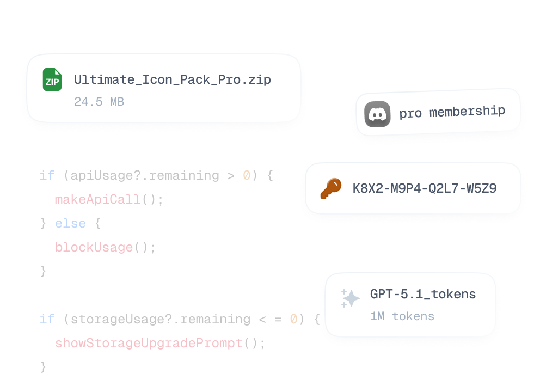This screenshot has height=392, width=540.
Task: Click the Discord logo icon
Action: pyautogui.click(x=377, y=114)
